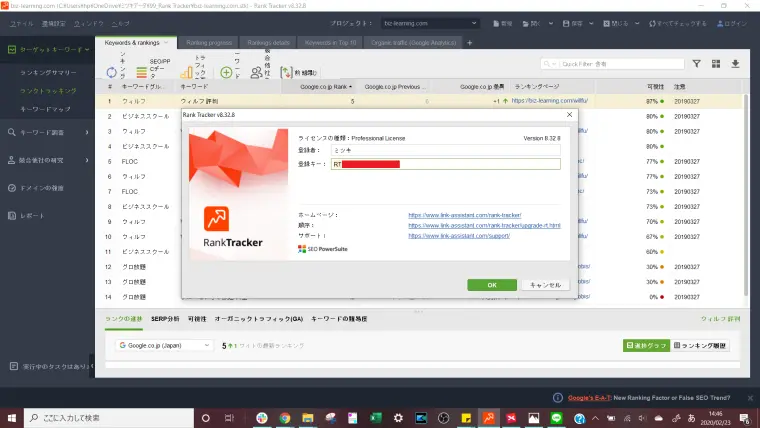Screen dimensions: 760x428
Task: Click the 登録者 name input field
Action: pyautogui.click(x=445, y=150)
